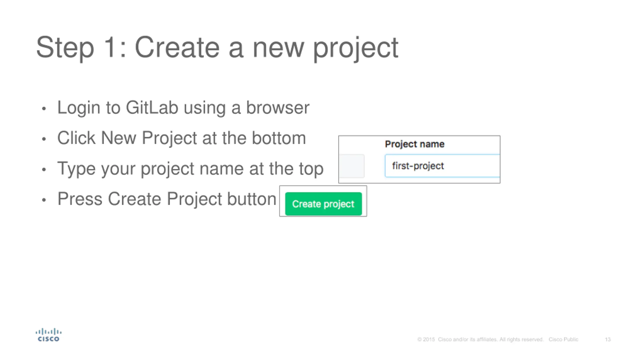Click the slide title Step 1
The image size is (644, 362).
click(x=217, y=48)
